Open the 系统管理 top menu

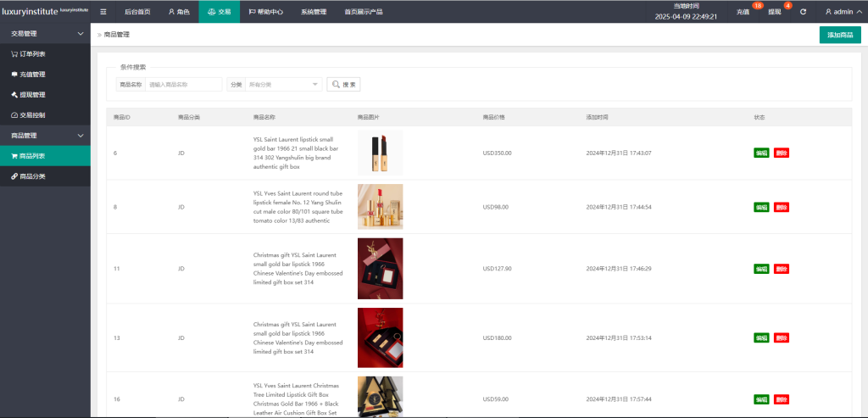click(314, 12)
